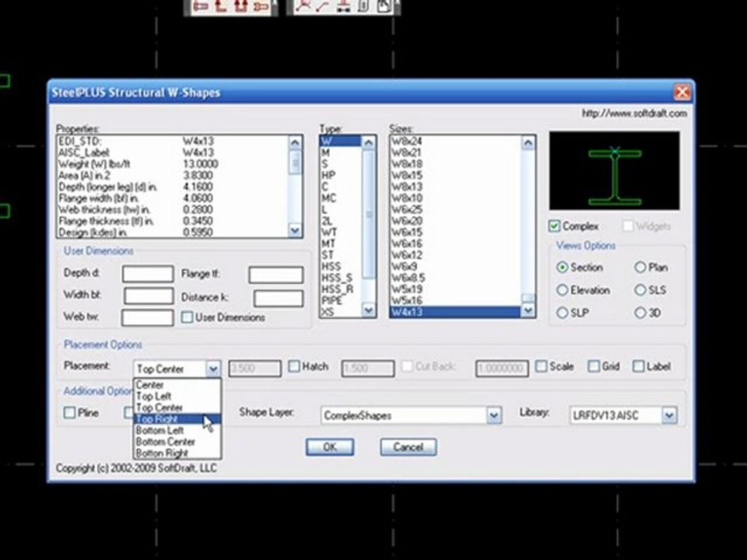
Task: Click the W-shape section preview thumbnail
Action: tap(615, 171)
